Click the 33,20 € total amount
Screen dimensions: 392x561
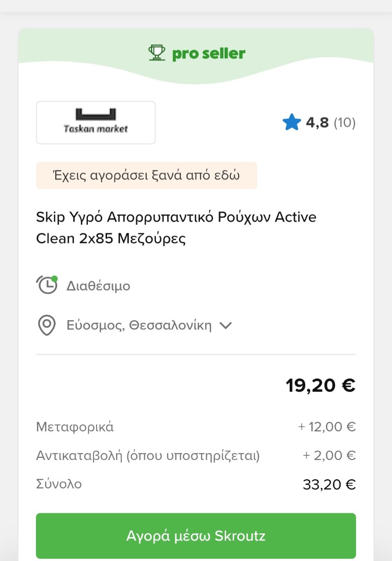[x=329, y=485]
